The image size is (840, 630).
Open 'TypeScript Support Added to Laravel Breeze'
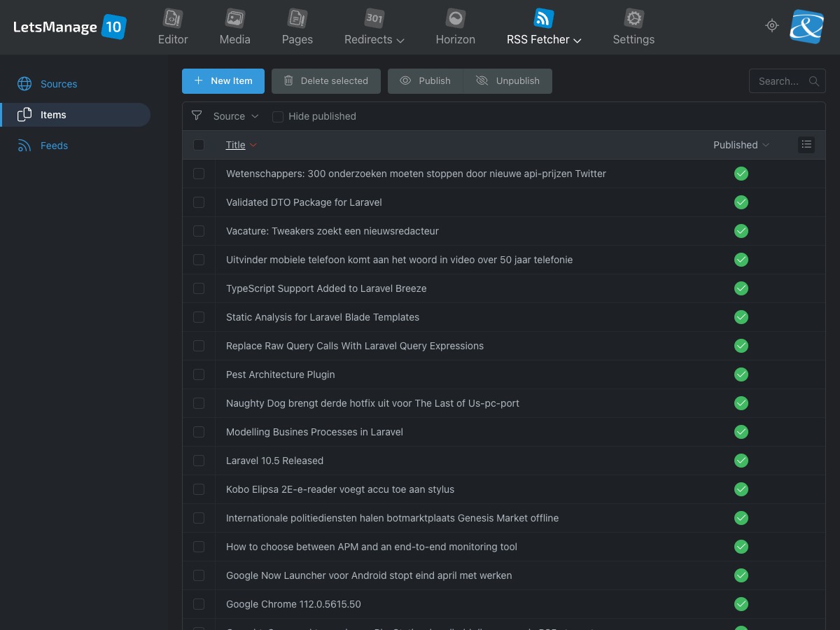click(326, 288)
